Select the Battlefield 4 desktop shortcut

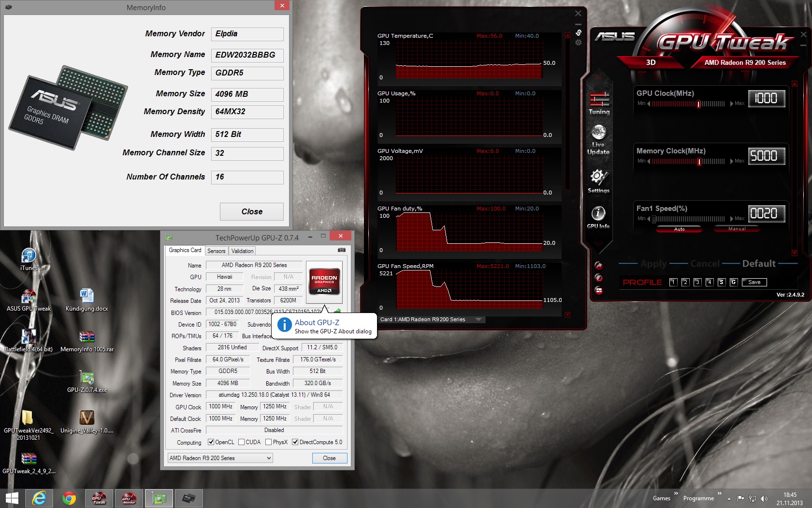coord(29,341)
